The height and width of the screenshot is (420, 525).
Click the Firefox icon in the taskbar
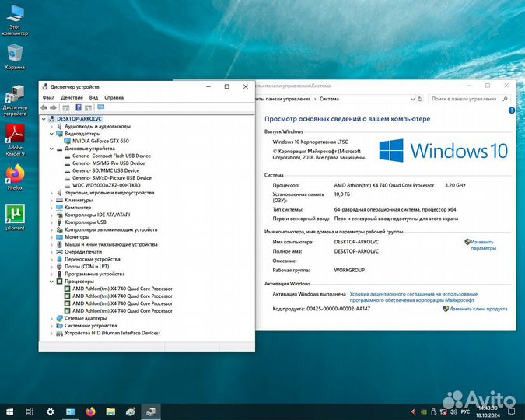pyautogui.click(x=90, y=411)
